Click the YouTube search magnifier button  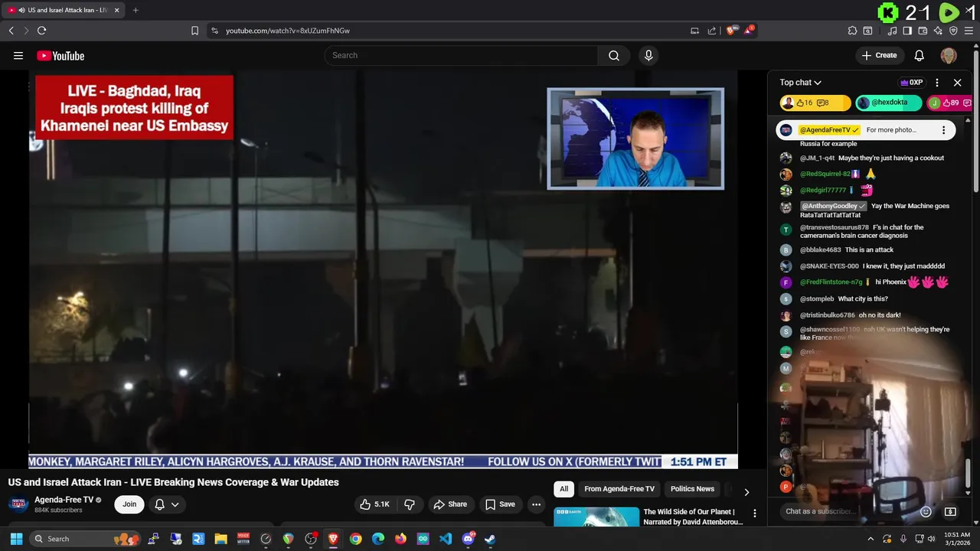point(614,55)
